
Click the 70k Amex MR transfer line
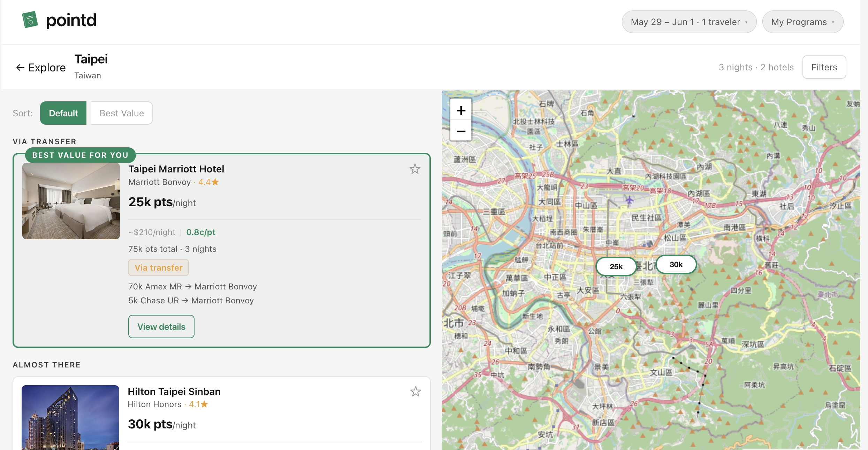click(x=192, y=287)
